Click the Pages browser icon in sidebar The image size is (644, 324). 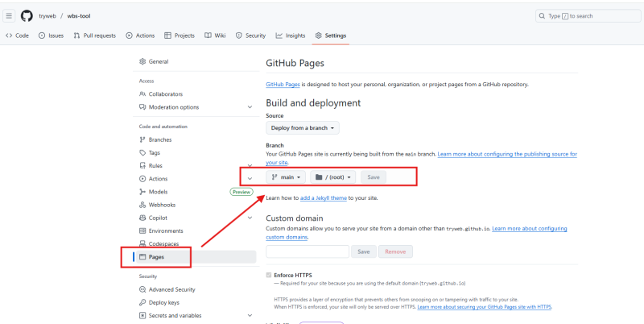[x=142, y=257]
